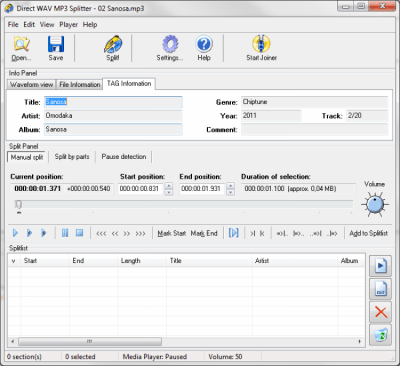Jump to selection end |< icon
This screenshot has height=366, width=400.
(262, 233)
